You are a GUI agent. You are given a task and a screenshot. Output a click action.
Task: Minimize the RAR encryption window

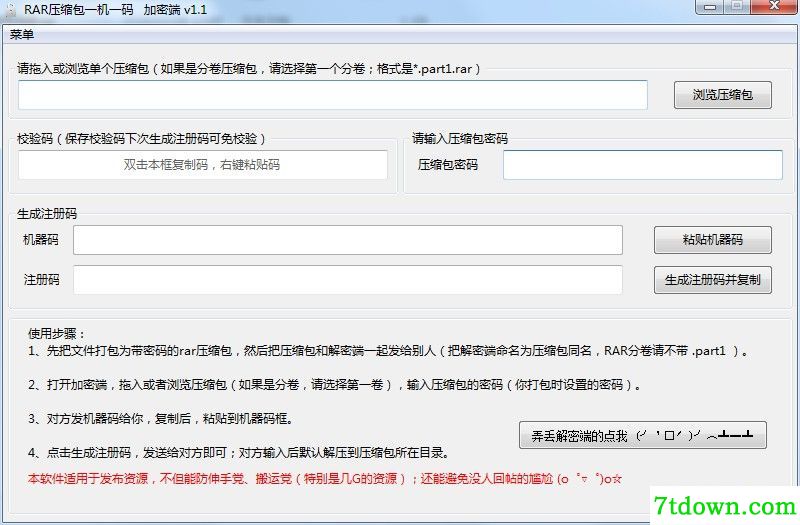point(710,7)
